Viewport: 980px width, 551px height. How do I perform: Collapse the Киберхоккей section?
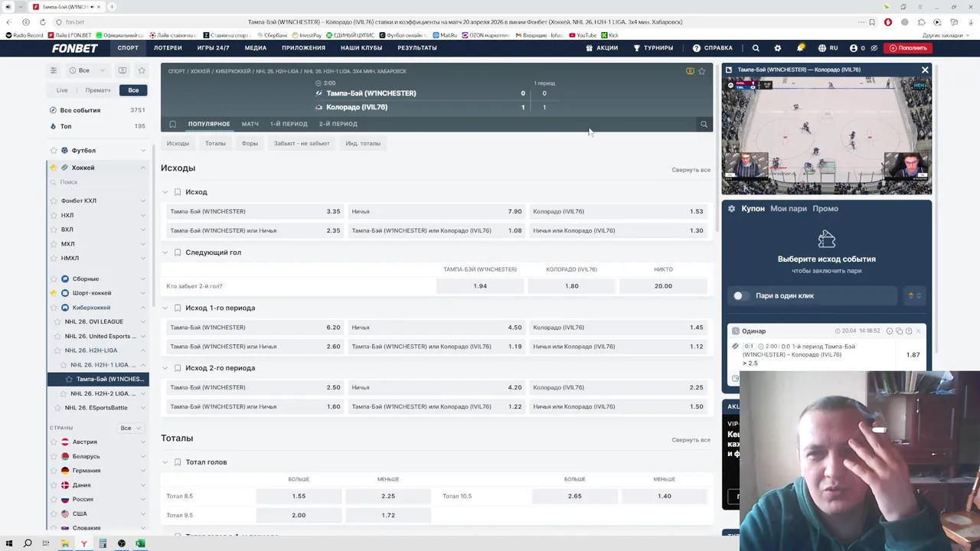142,308
